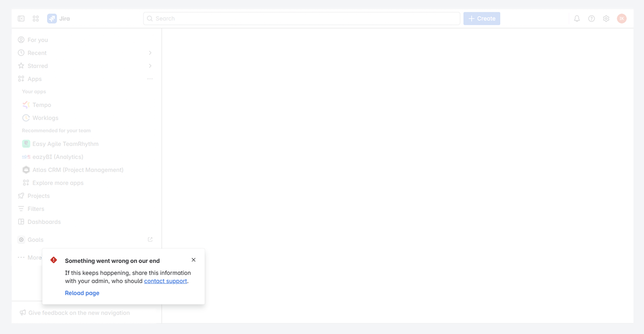
Task: Click the Jira logo icon
Action: [52, 18]
